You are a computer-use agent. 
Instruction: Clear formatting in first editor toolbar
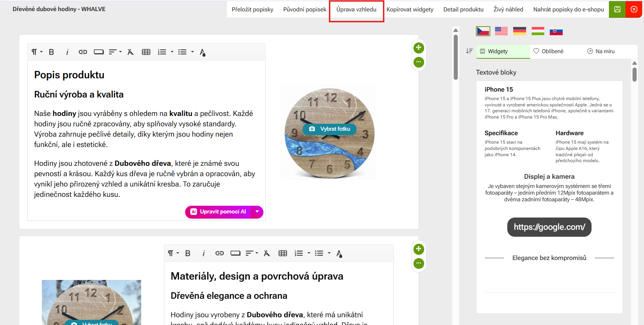pos(130,52)
